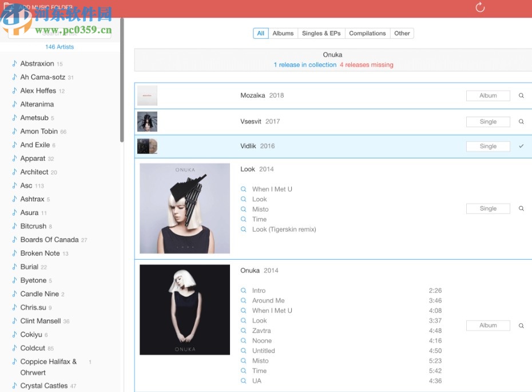Click the search icon for the Onuka 2014 album
The height and width of the screenshot is (392, 532).
521,326
